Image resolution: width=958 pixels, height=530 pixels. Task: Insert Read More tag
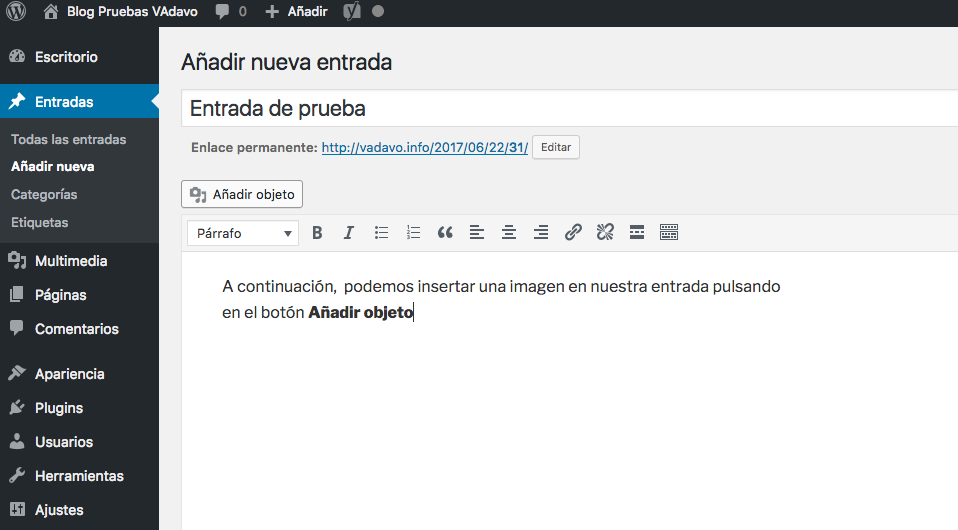637,233
